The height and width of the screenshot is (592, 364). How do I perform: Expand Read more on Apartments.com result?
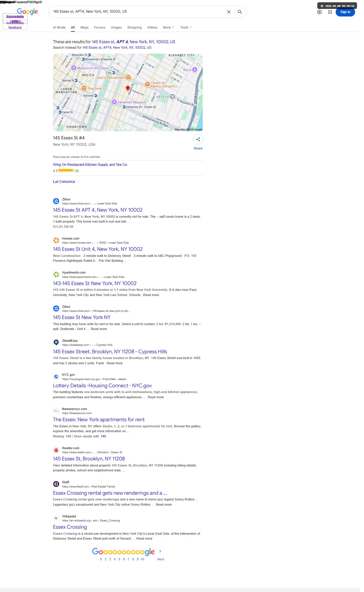[x=151, y=295]
